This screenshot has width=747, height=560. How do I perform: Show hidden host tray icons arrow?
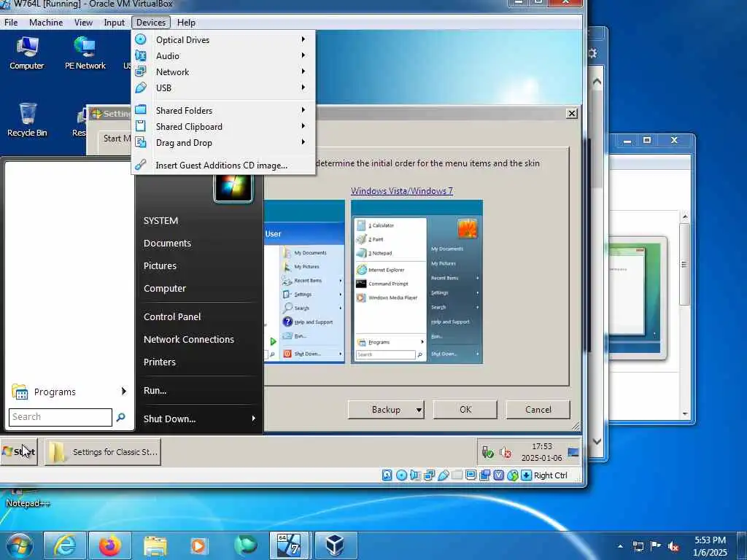[x=620, y=547]
